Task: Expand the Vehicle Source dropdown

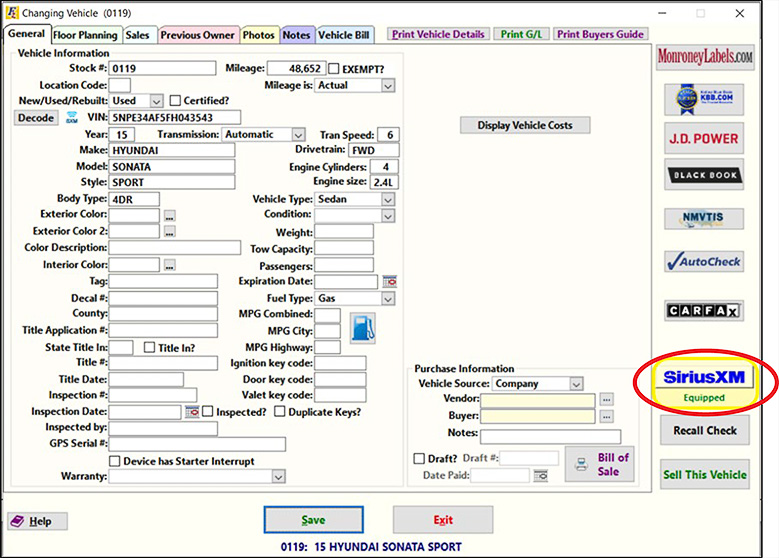Action: 576,384
